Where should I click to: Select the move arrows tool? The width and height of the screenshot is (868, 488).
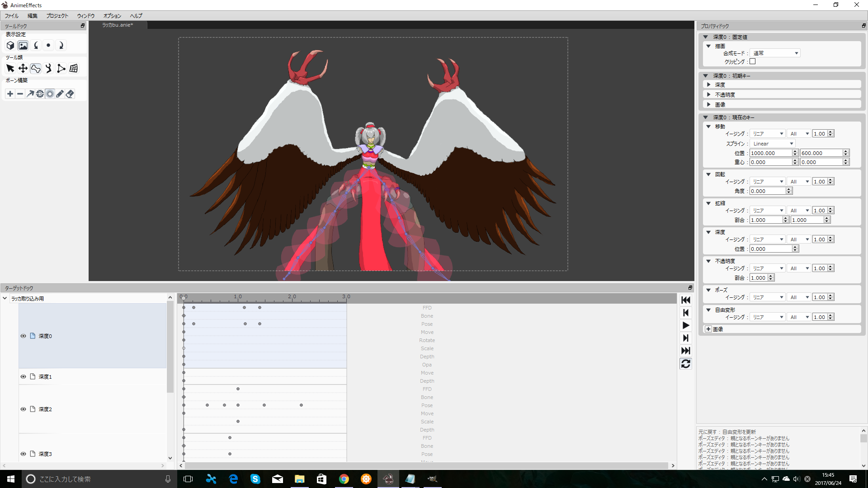(x=23, y=68)
